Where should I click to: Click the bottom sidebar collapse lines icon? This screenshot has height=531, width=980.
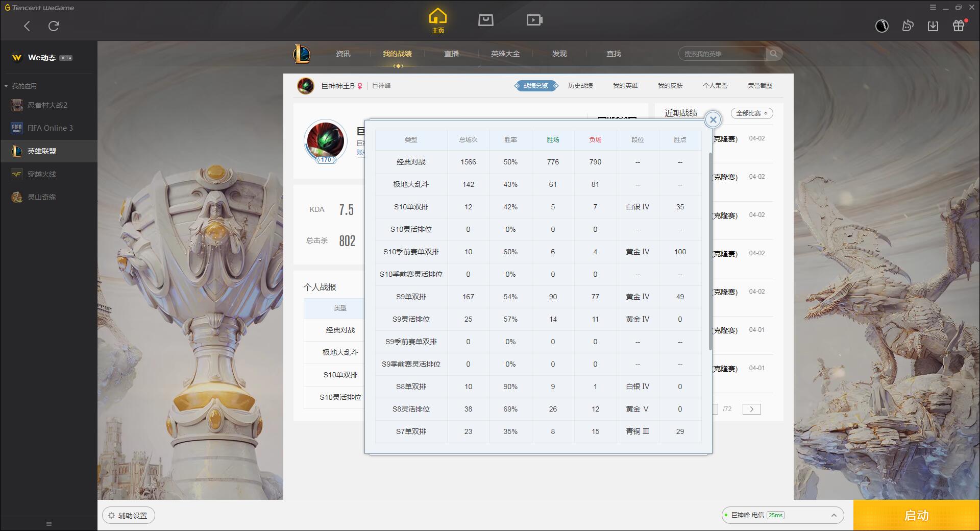click(48, 524)
